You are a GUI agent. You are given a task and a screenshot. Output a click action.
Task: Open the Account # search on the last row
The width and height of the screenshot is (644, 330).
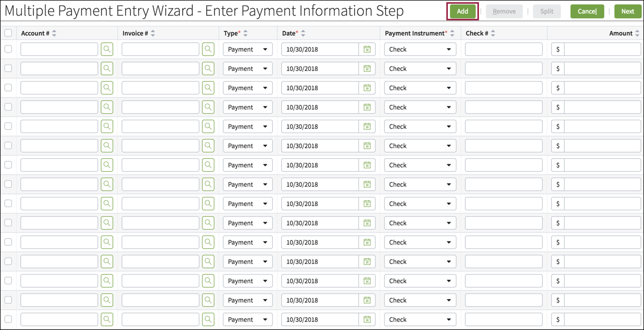[107, 319]
